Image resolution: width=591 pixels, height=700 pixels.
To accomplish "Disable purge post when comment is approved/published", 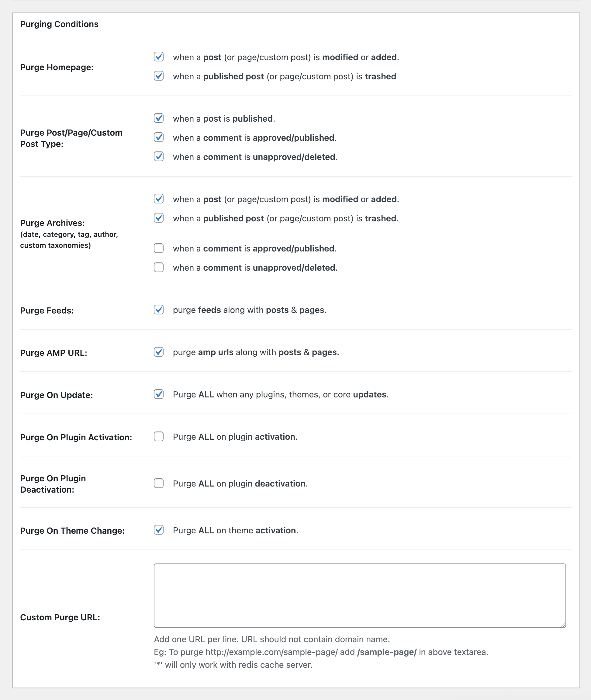I will coord(158,137).
